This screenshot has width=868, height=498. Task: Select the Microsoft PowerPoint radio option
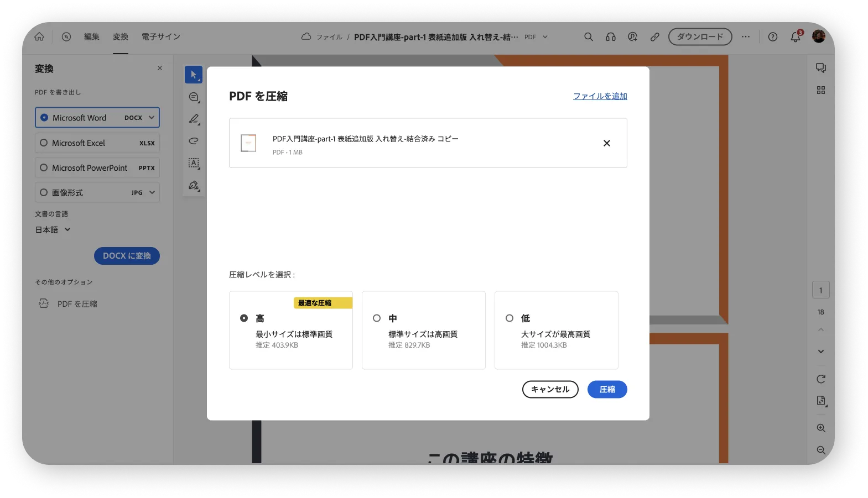pos(44,167)
